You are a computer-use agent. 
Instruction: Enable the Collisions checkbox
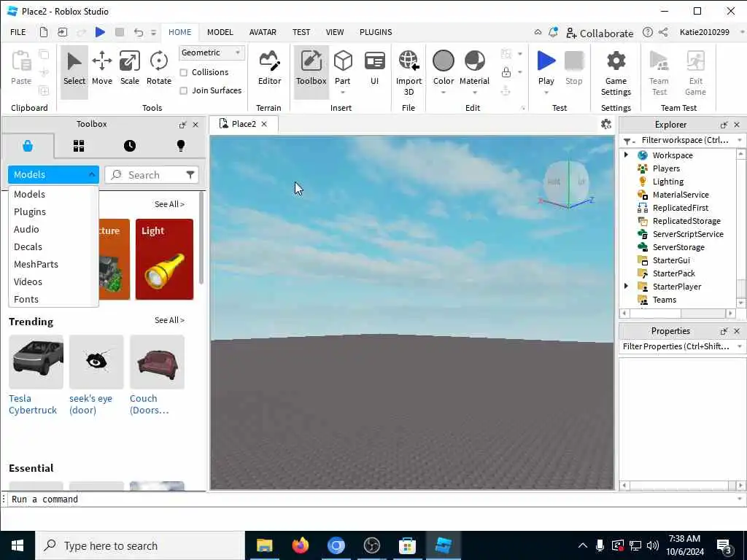(183, 72)
